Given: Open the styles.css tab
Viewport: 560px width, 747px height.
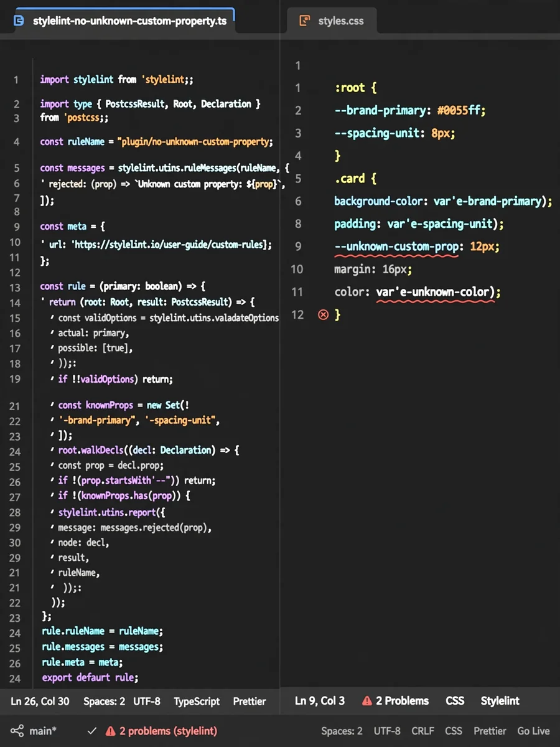Looking at the screenshot, I should tap(332, 21).
